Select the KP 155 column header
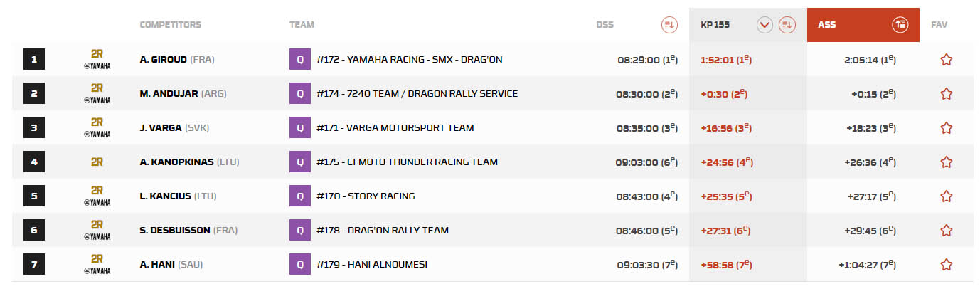This screenshot has height=289, width=980. coord(720,25)
